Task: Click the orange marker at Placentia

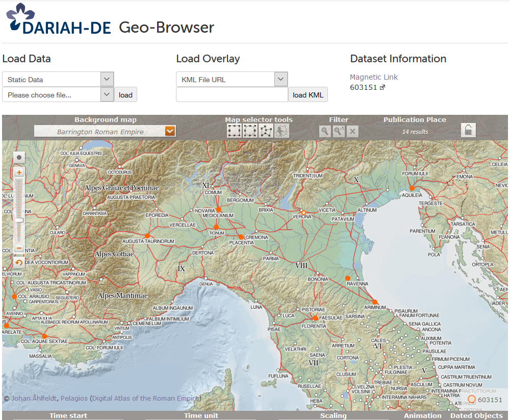Action: click(241, 237)
